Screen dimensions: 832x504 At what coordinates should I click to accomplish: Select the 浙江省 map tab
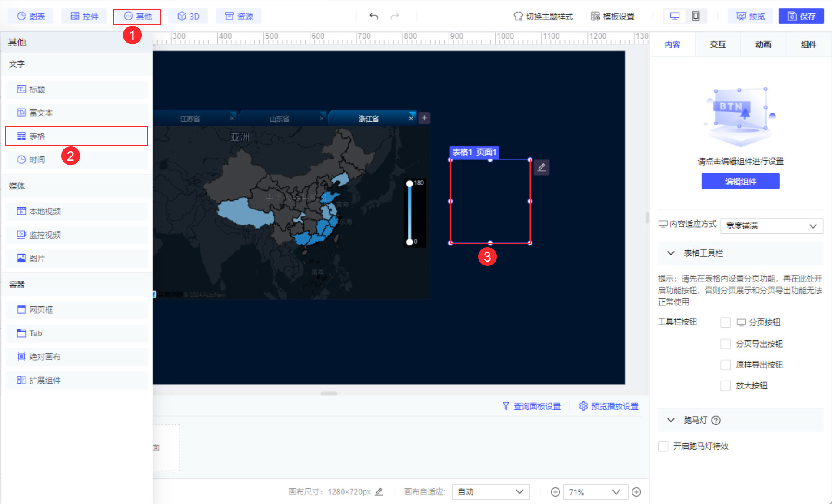[x=369, y=119]
